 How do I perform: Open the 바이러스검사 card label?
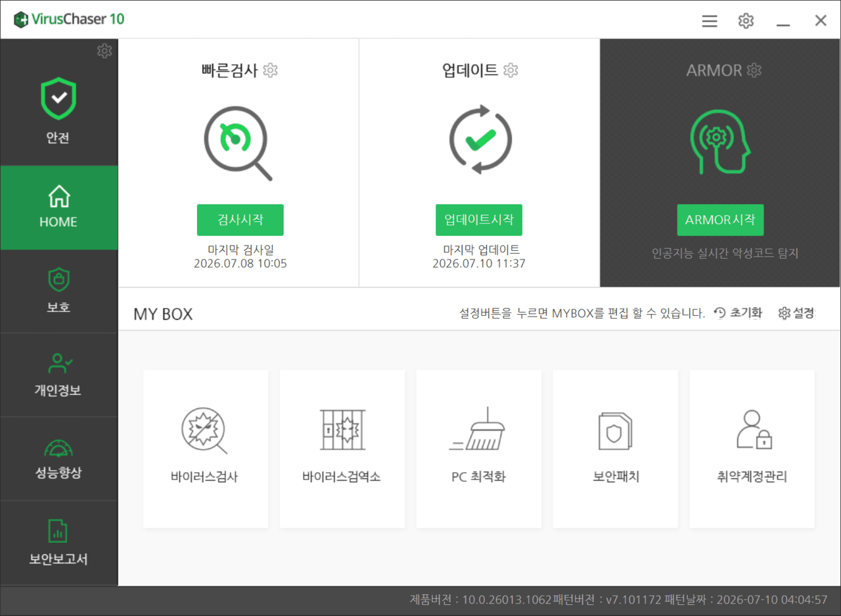[x=204, y=477]
